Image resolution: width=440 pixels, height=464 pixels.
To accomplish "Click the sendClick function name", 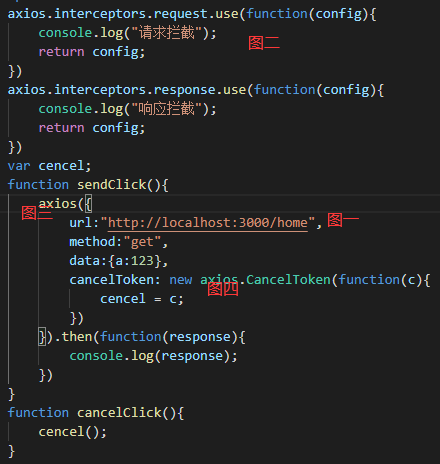I will pos(112,185).
